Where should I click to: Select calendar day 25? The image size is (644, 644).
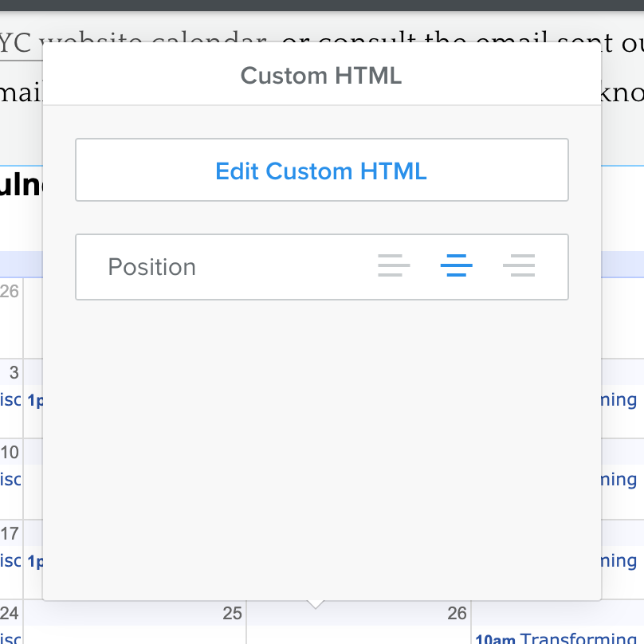(232, 613)
